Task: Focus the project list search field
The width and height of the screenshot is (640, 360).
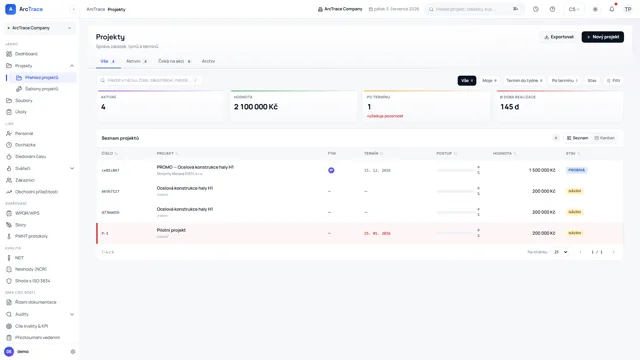Action: point(149,80)
